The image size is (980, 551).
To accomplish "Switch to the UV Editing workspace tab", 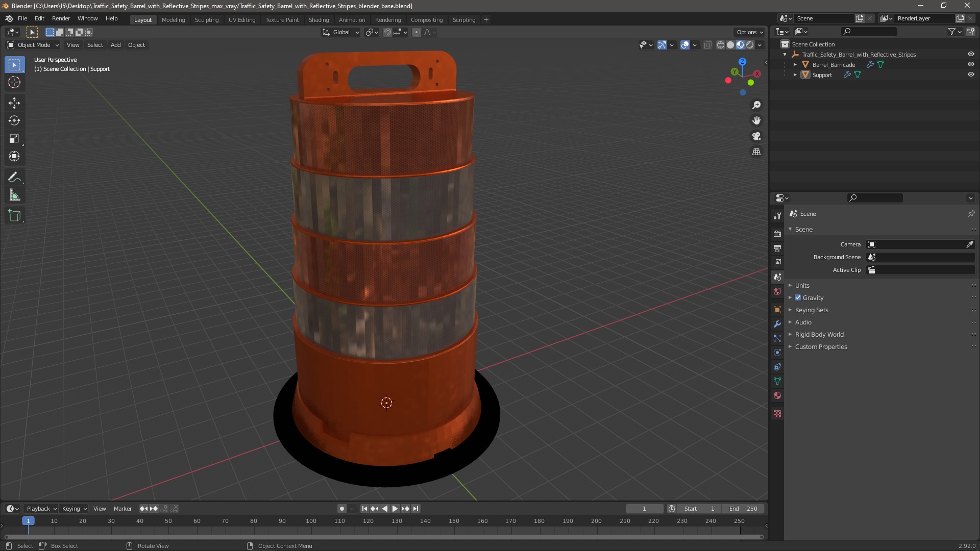I will pyautogui.click(x=242, y=20).
